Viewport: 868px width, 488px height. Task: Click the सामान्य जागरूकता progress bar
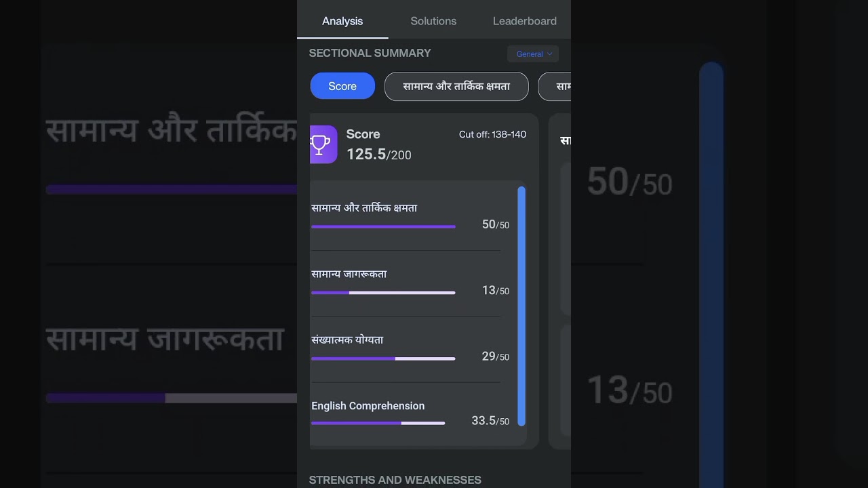(x=383, y=293)
